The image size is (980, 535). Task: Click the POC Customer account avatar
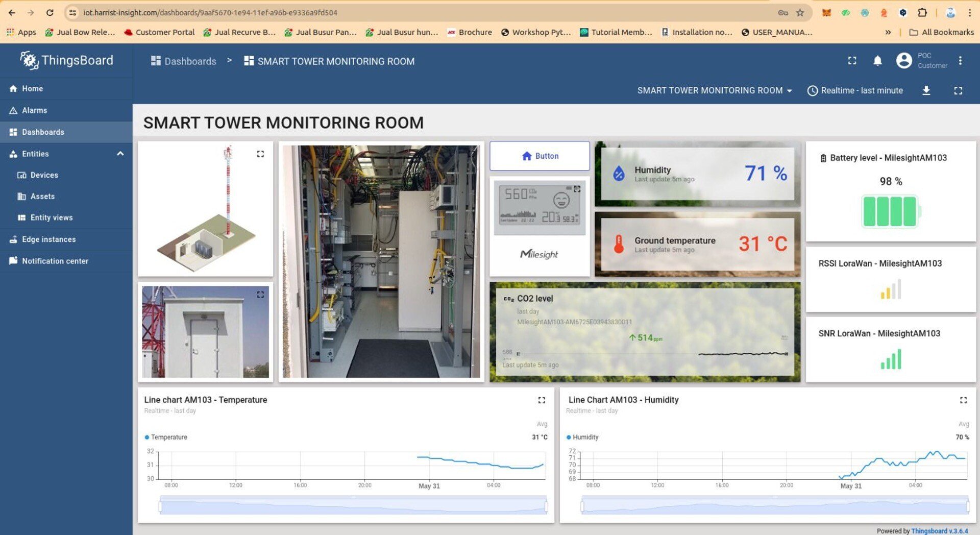pyautogui.click(x=903, y=61)
